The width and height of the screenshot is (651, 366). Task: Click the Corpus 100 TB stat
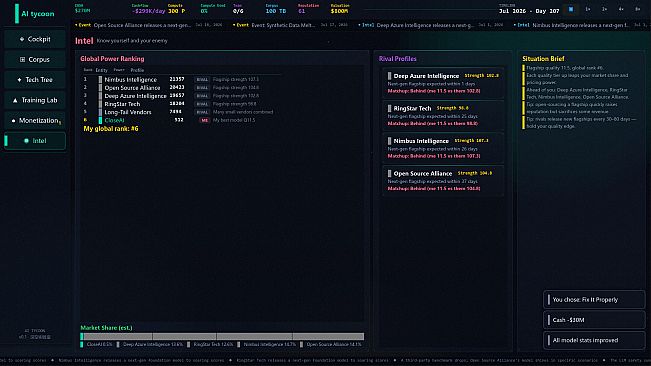[x=276, y=9]
